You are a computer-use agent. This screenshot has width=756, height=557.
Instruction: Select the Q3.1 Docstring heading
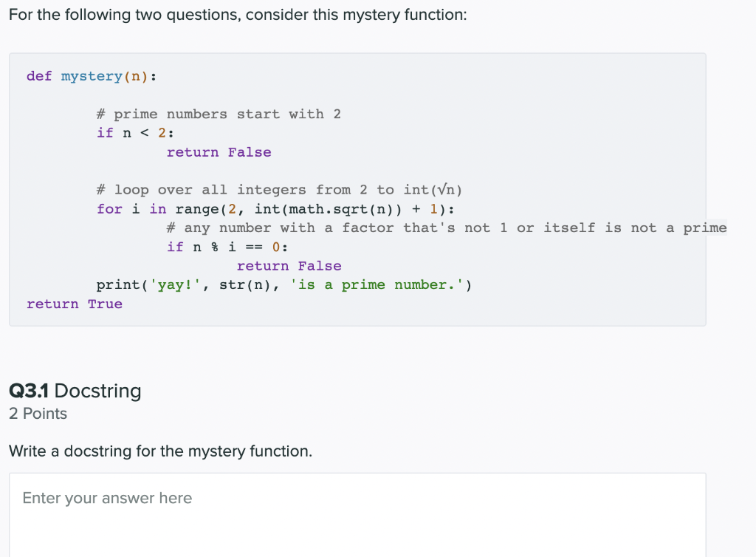(x=74, y=390)
